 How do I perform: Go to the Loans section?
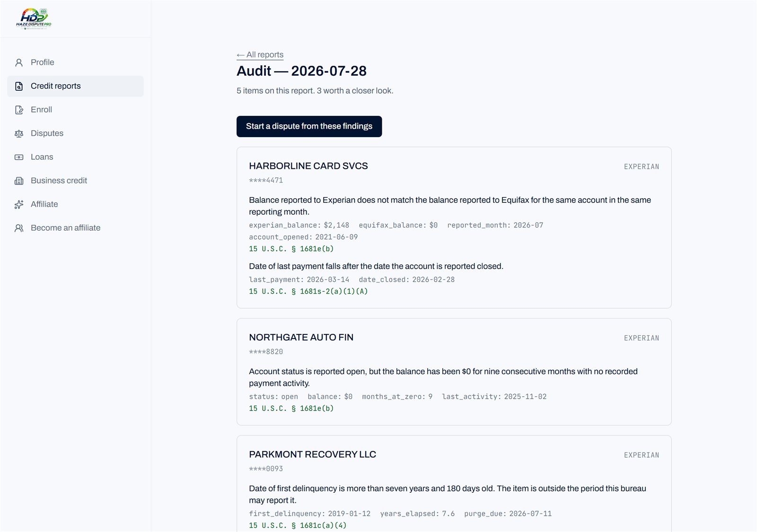tap(75, 157)
